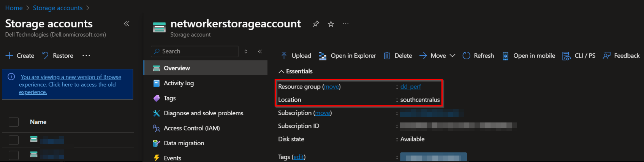Click the Upload toolbar button
Viewport: 644px width, 162px height.
tap(296, 56)
